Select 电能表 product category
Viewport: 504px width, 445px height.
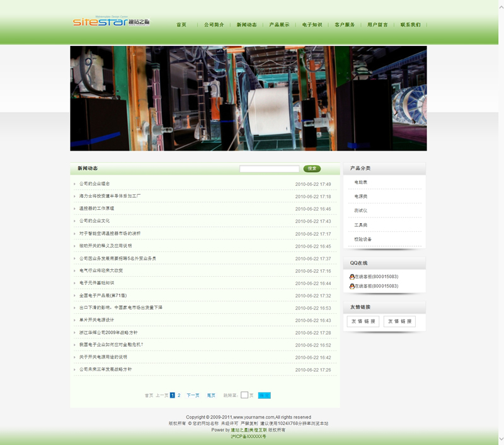pyautogui.click(x=360, y=182)
